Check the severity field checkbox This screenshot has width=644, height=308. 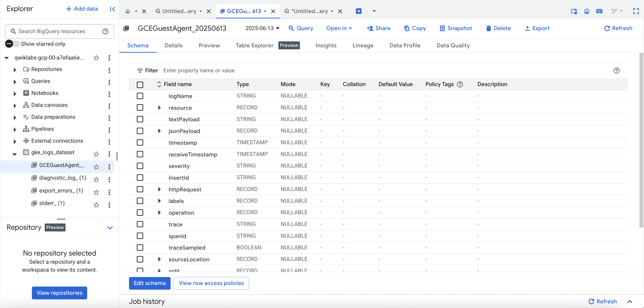point(140,166)
